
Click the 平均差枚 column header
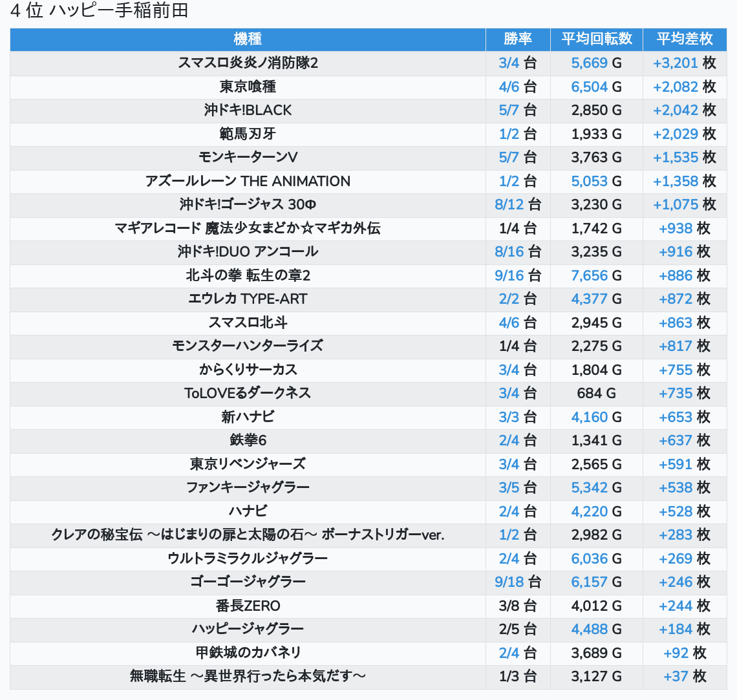(684, 39)
